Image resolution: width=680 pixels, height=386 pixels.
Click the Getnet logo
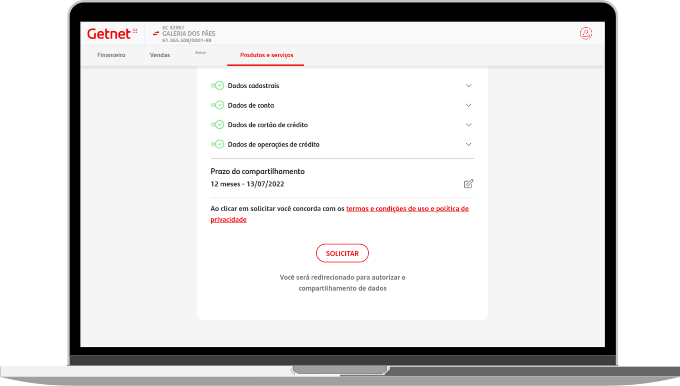click(112, 34)
